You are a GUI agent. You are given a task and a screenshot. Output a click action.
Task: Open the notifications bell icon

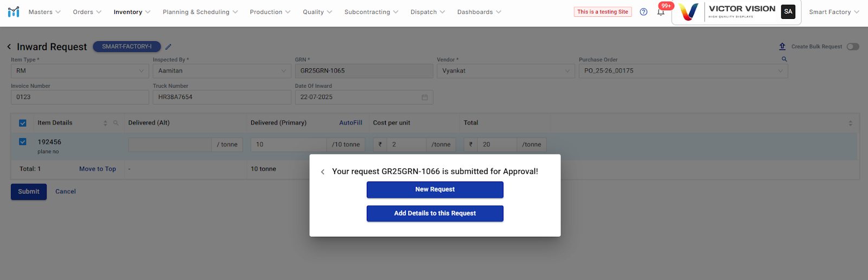coord(661,12)
